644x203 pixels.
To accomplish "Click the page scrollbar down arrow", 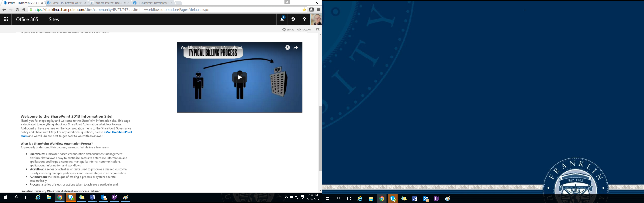I will pyautogui.click(x=320, y=191).
